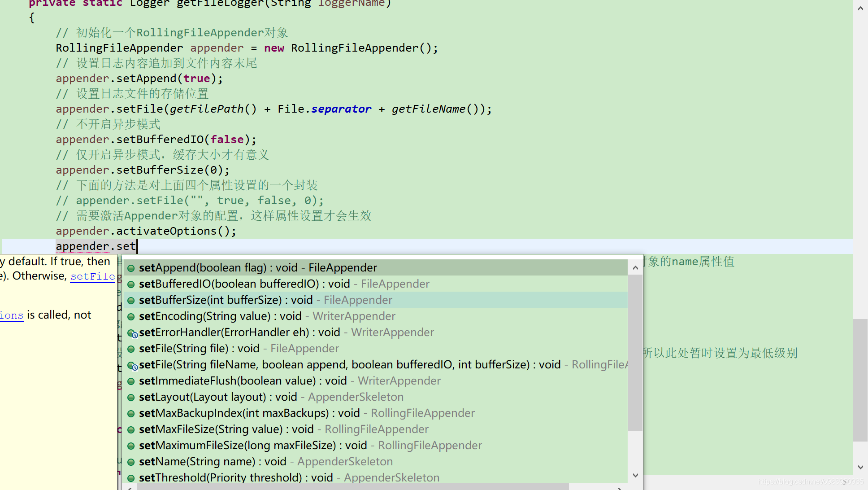Click editor vertical scrollbar down arrow

tap(860, 467)
